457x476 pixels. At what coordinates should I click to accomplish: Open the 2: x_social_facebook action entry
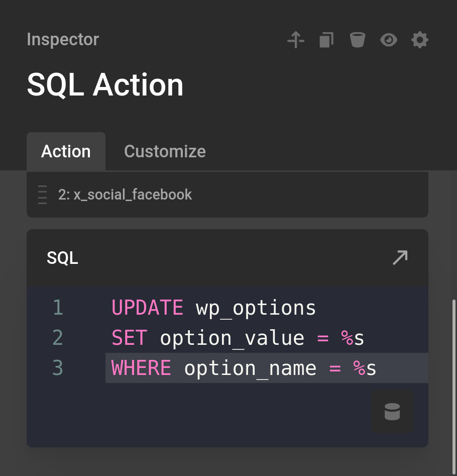(133, 195)
